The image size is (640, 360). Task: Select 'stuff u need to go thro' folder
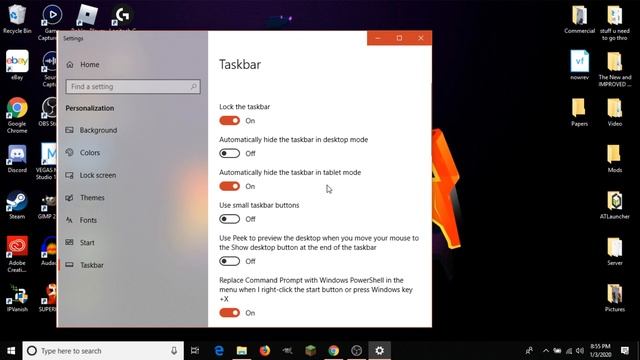(x=615, y=23)
